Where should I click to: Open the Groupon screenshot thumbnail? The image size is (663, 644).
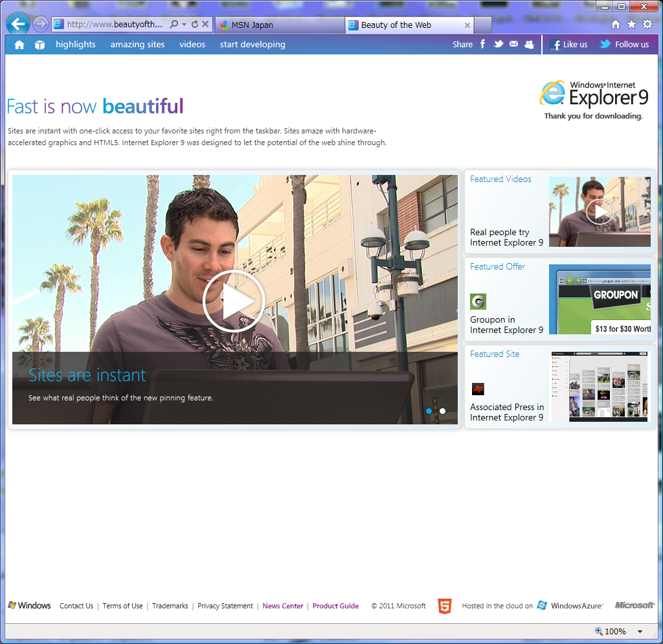(600, 299)
